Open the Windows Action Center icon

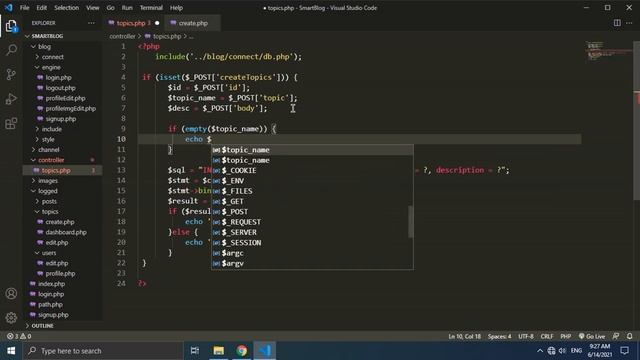click(x=624, y=351)
